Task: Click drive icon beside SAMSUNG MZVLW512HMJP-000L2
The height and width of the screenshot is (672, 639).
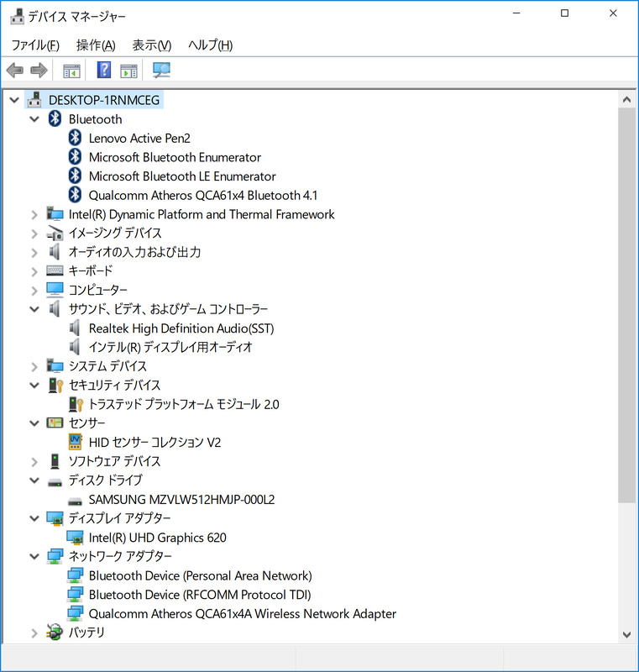Action: click(x=75, y=501)
